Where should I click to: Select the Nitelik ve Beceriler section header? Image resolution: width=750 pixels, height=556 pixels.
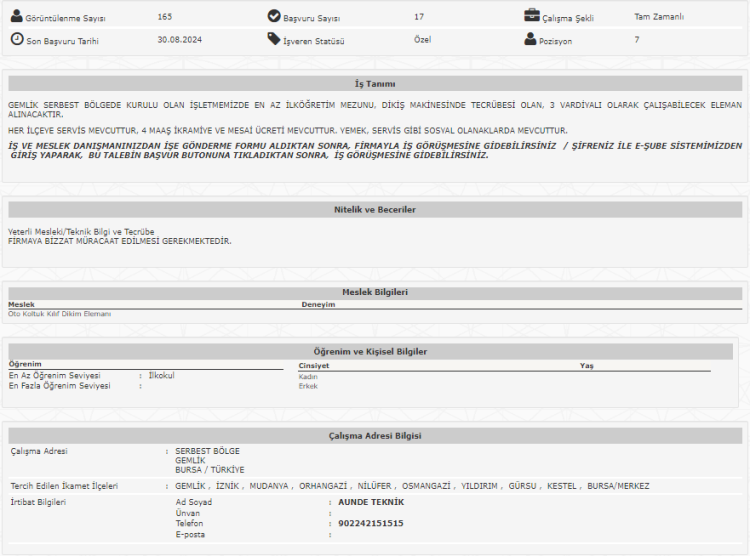pyautogui.click(x=375, y=210)
